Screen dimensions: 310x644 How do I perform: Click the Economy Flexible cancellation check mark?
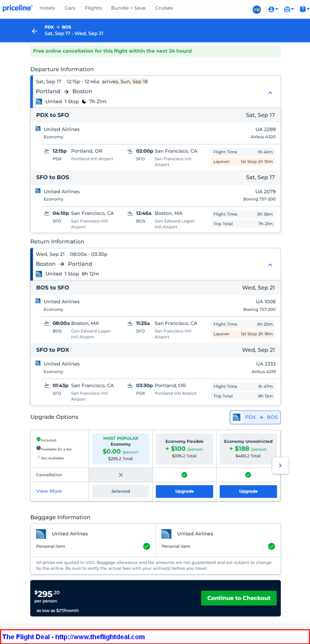(x=184, y=475)
